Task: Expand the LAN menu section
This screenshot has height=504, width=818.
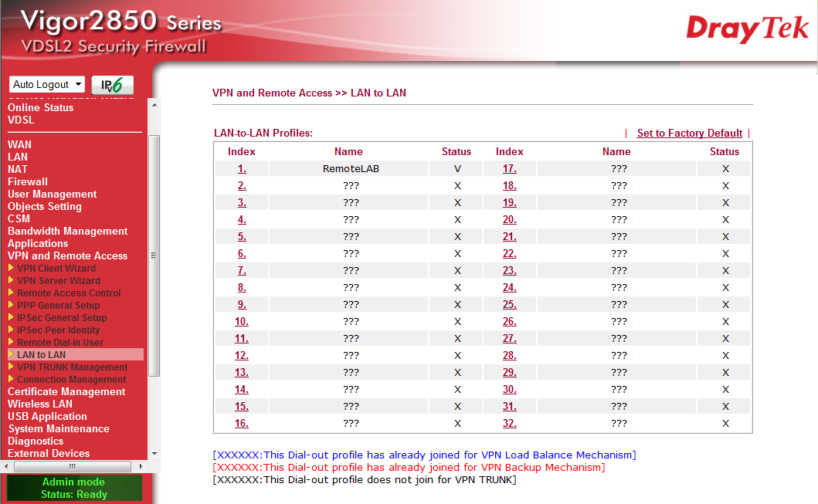Action: (x=17, y=157)
